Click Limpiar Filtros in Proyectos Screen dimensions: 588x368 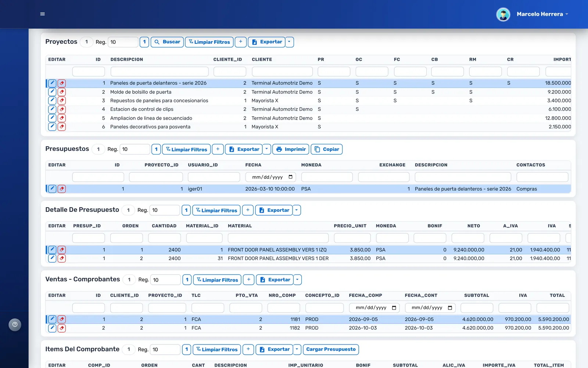[x=209, y=42]
